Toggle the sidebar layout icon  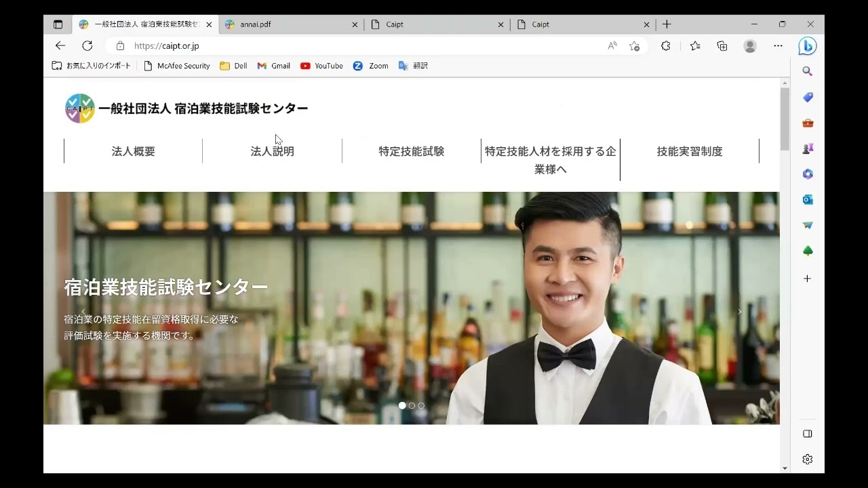click(807, 434)
